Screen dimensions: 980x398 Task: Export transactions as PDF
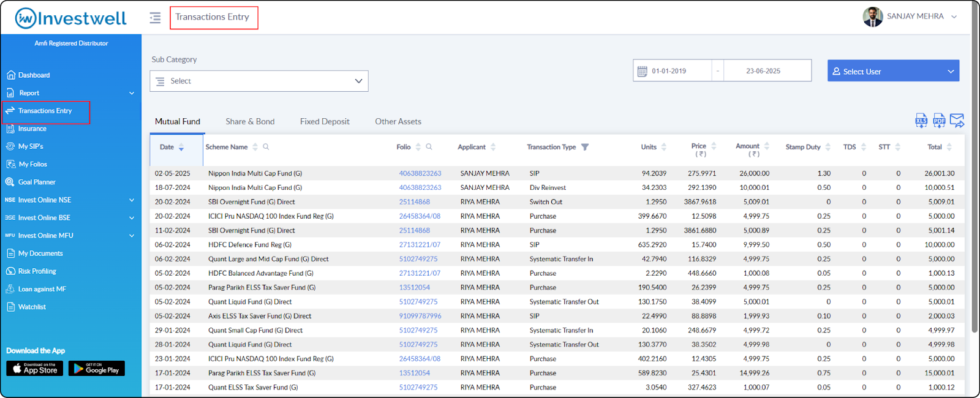[x=939, y=121]
